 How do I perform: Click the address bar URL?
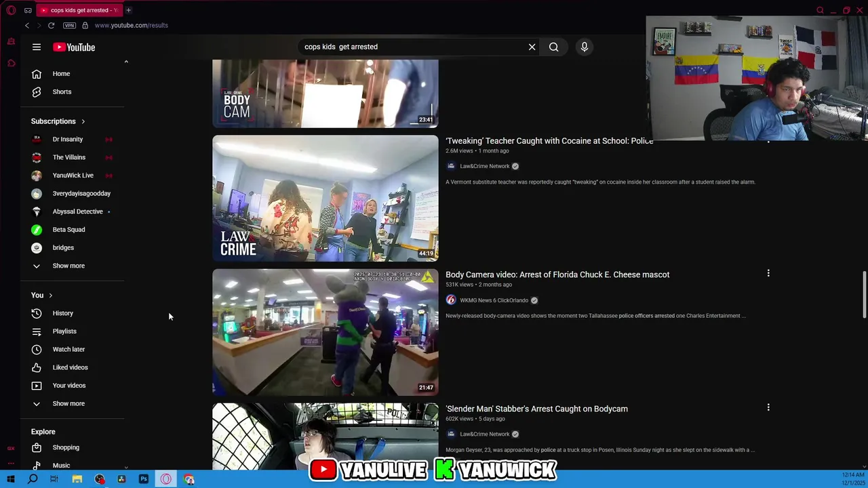132,25
